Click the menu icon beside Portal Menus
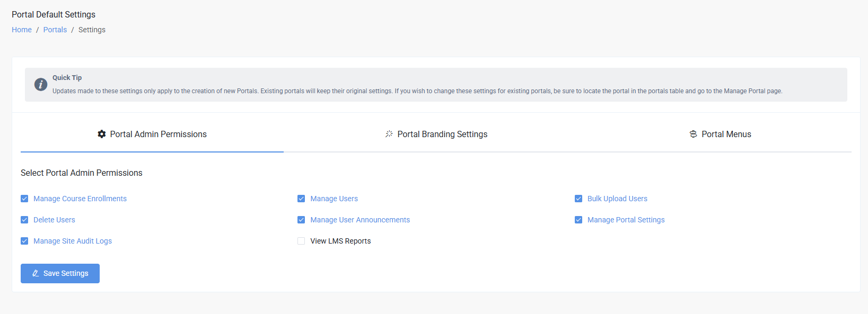The image size is (868, 314). pos(693,134)
